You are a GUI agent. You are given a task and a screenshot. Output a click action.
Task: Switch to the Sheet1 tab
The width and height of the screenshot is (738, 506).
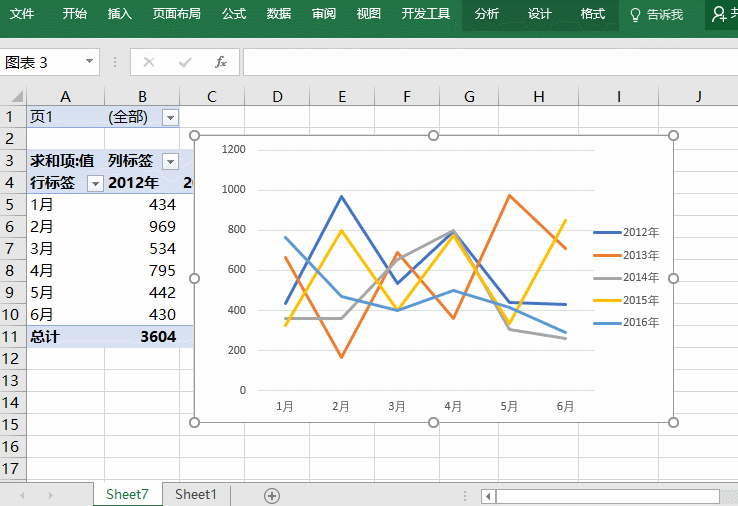[196, 495]
